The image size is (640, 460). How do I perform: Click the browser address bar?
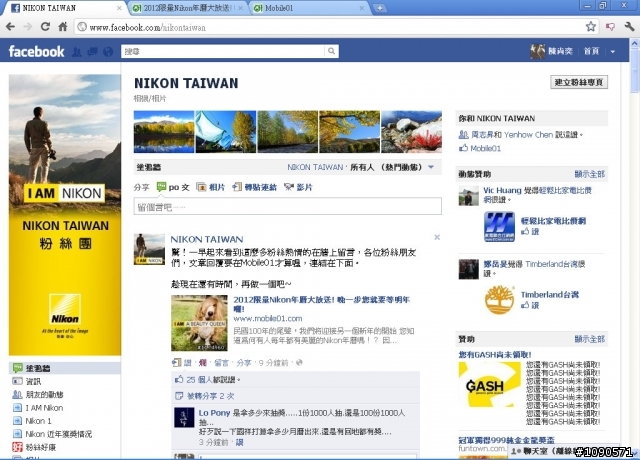(329, 27)
